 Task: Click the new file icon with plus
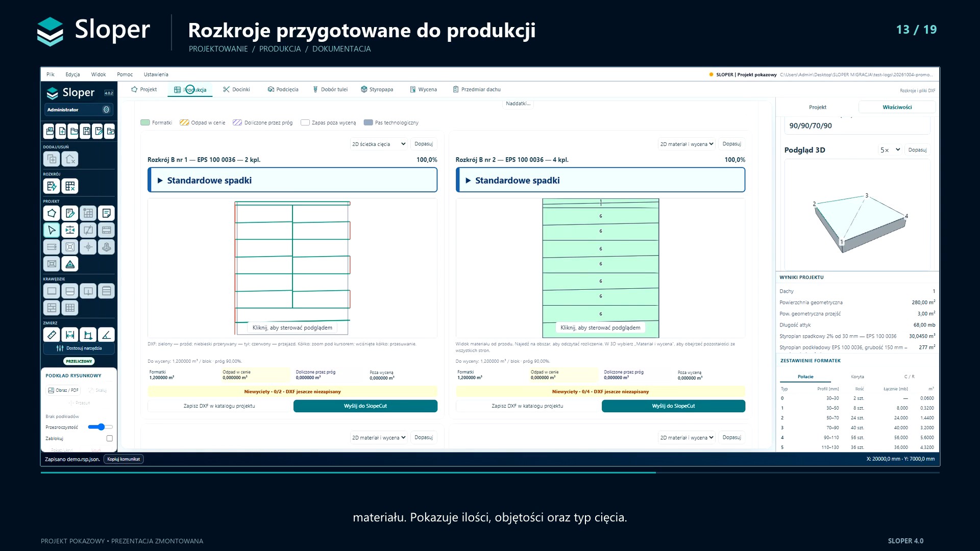(x=62, y=131)
